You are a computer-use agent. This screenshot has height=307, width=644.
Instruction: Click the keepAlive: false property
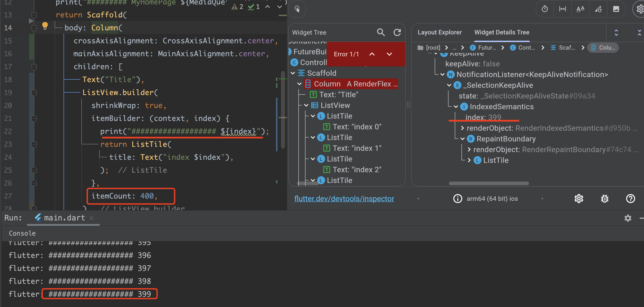point(473,64)
